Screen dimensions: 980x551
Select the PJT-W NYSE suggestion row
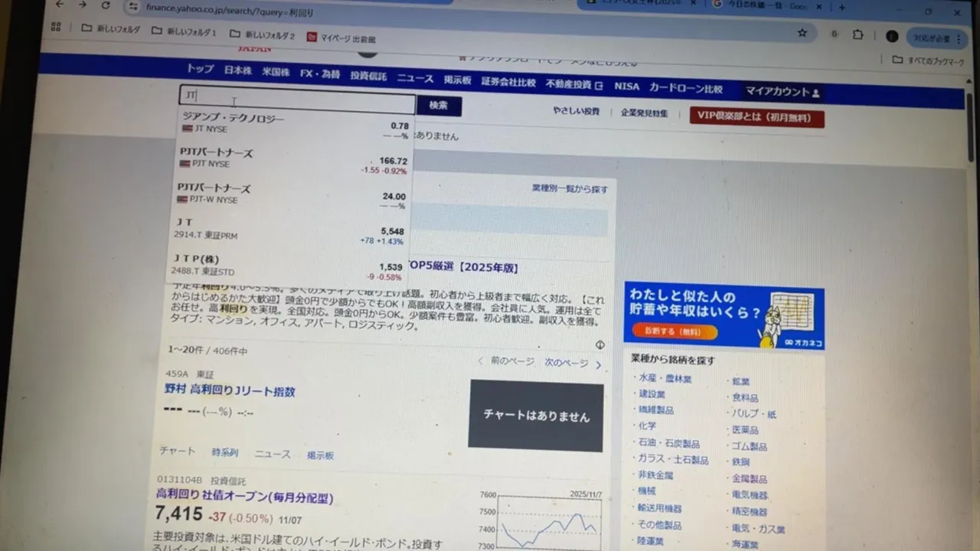click(292, 194)
